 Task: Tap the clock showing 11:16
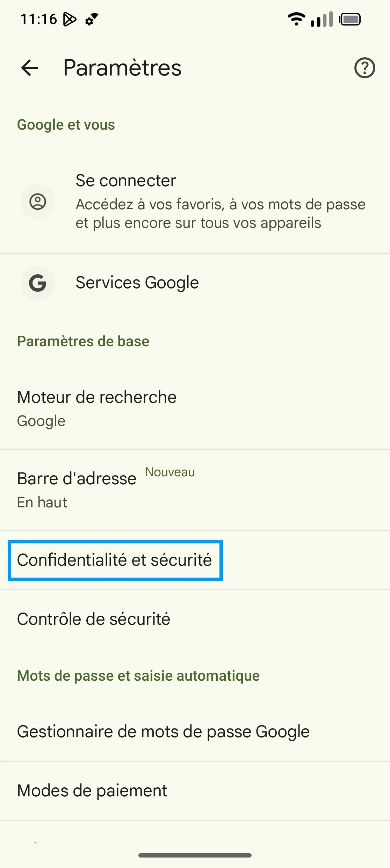39,19
